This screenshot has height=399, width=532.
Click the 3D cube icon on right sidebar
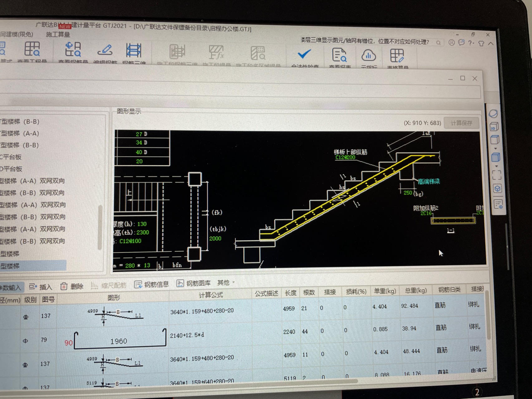[494, 127]
